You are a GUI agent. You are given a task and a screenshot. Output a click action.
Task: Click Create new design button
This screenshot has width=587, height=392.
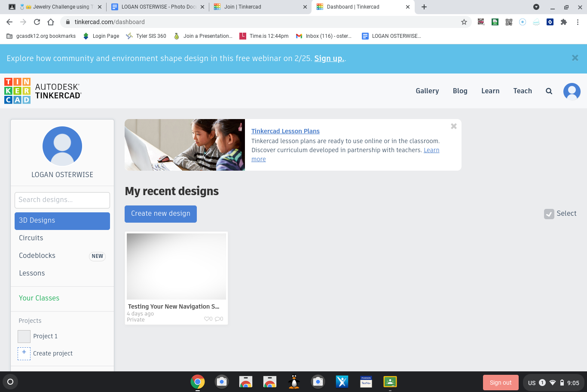tap(161, 214)
